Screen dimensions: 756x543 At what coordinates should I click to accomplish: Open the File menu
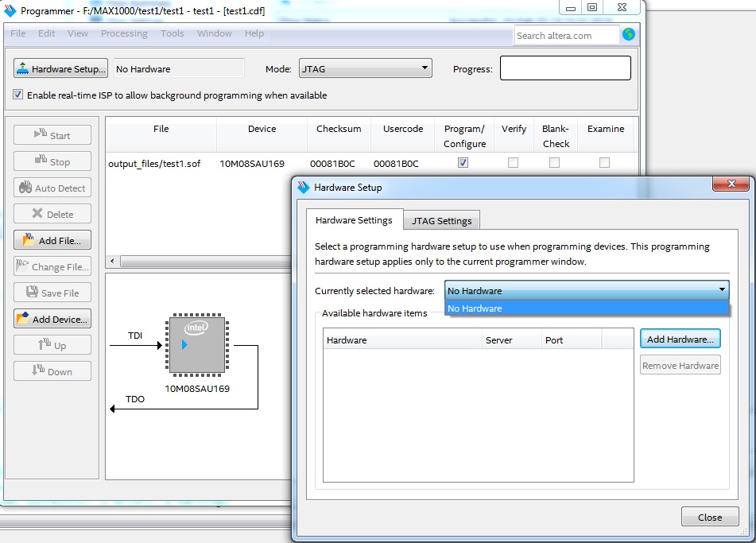coord(17,33)
